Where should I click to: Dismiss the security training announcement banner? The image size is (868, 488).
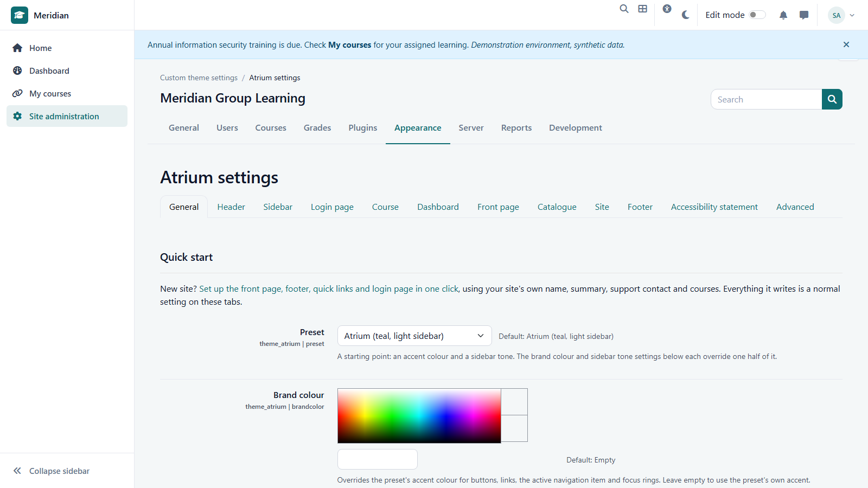(846, 44)
